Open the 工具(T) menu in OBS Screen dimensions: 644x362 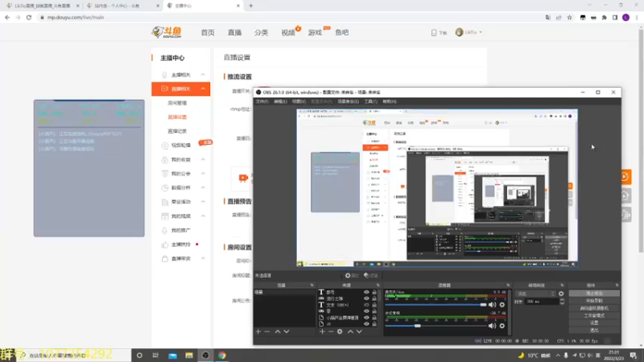point(370,101)
